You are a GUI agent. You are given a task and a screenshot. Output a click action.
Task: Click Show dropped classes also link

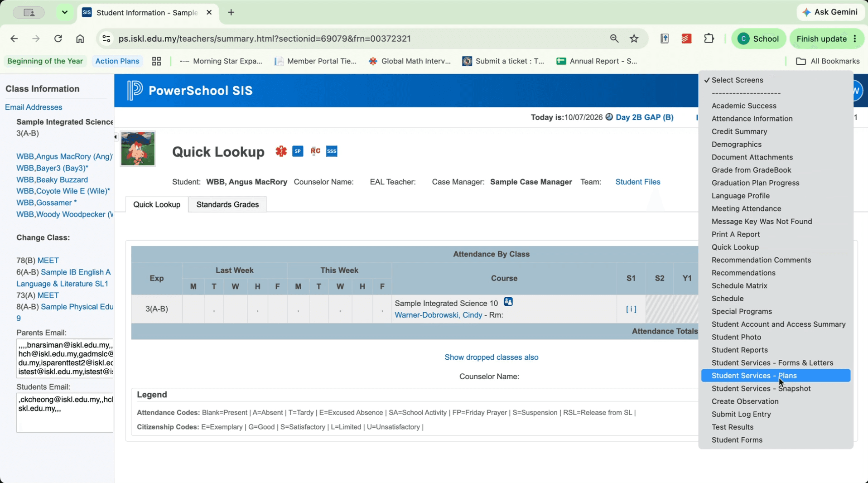(491, 357)
